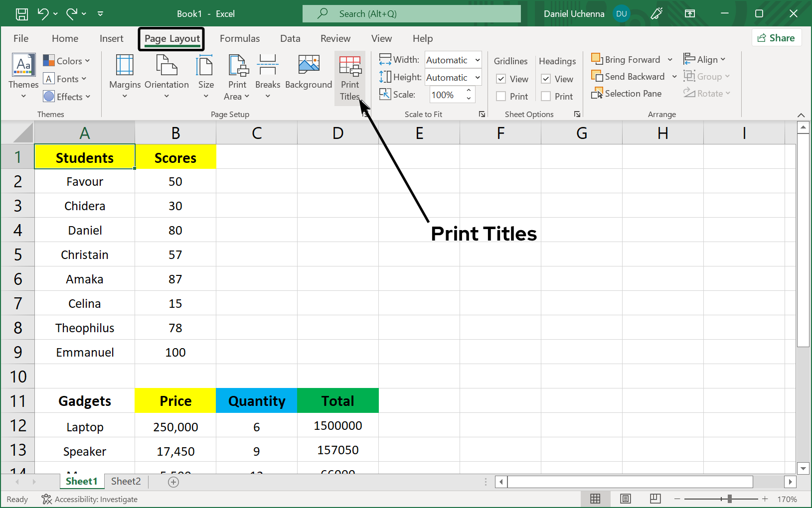Open the Review ribbon tab
Viewport: 812px width, 508px height.
[335, 38]
